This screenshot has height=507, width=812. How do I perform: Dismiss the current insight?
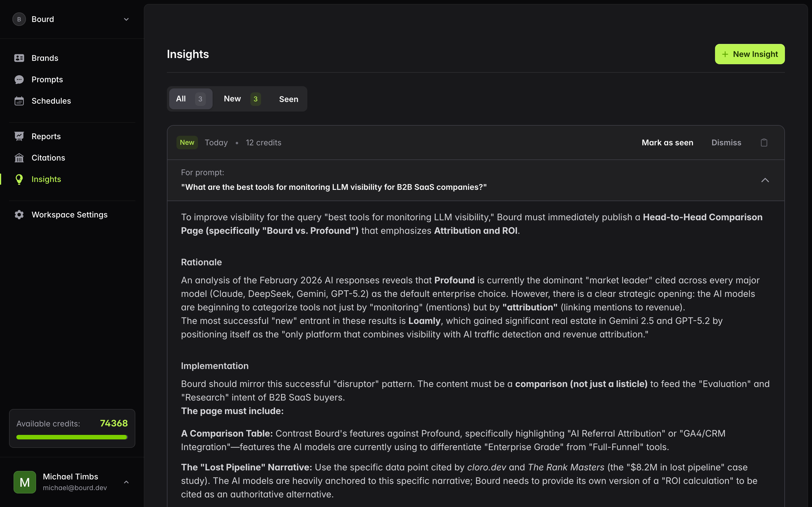[726, 142]
